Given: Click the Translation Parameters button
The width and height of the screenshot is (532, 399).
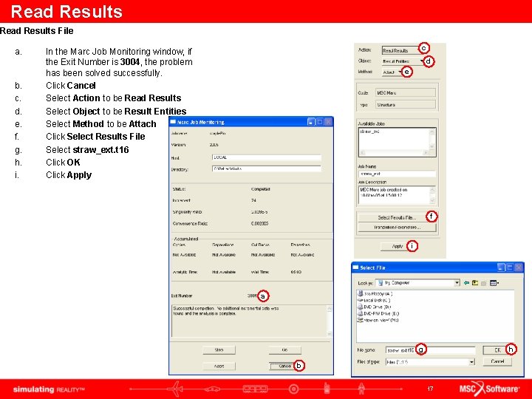Looking at the screenshot, I should coord(397,228).
